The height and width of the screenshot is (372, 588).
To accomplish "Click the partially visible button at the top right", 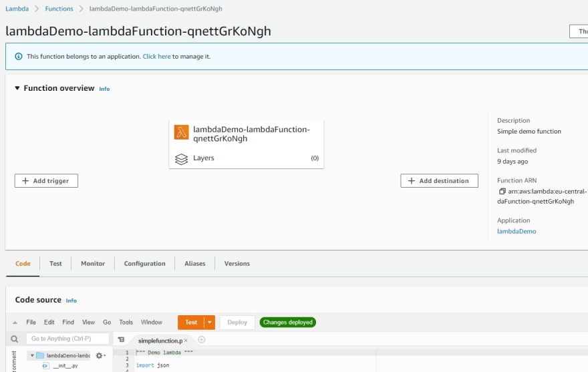I will click(x=579, y=31).
